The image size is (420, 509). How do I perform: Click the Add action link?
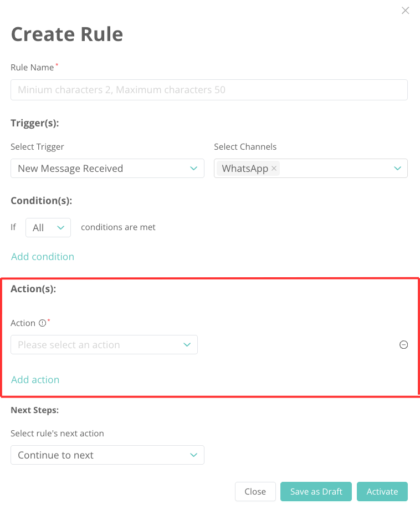pos(35,380)
